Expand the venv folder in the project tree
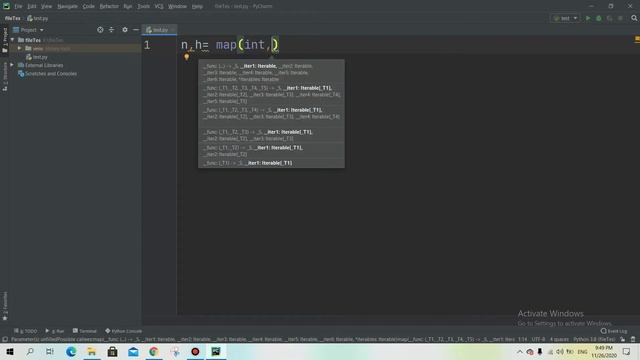Screen dimensions: 640x360 (x=19, y=48)
